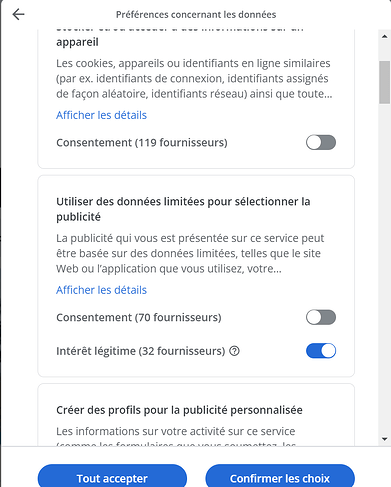Viewport: 391px width, 487px height.
Task: Click the Consentement (119 fournisseurs) label
Action: tap(142, 143)
